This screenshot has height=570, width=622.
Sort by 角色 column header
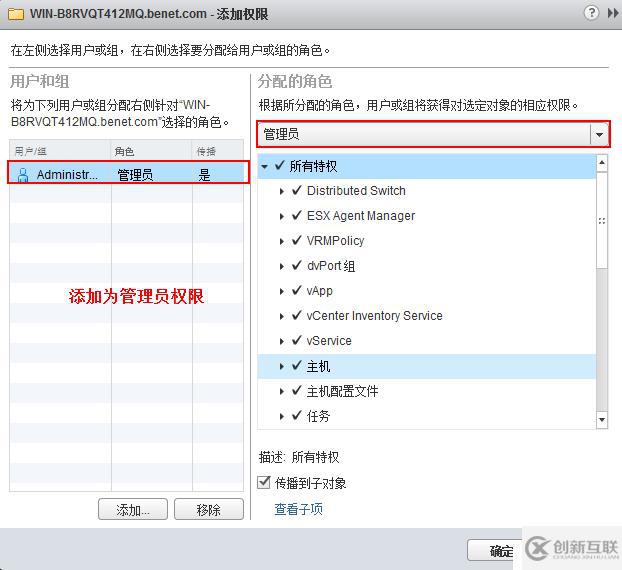pos(151,151)
